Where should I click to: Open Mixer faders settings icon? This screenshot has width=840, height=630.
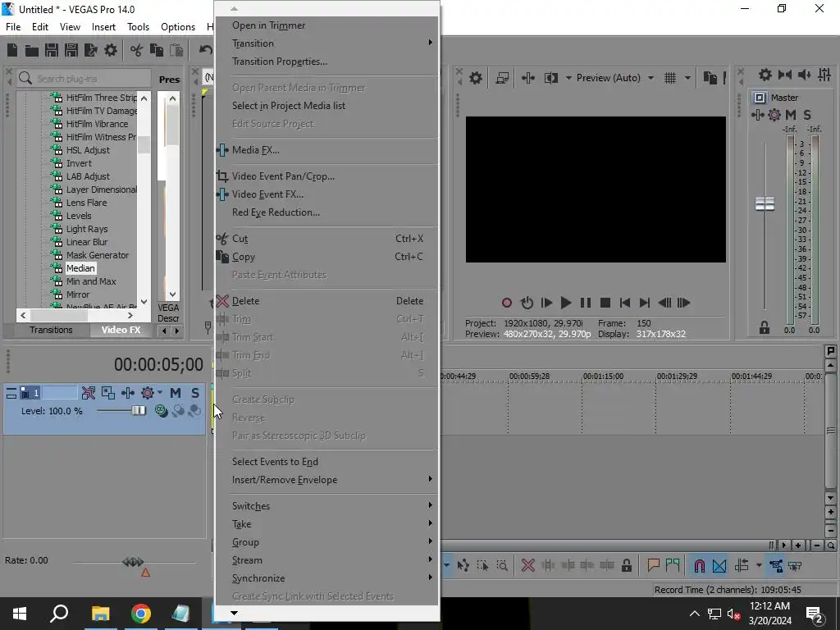(824, 75)
